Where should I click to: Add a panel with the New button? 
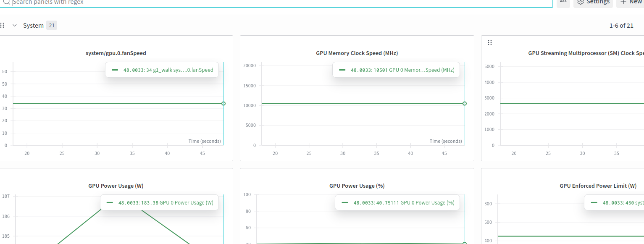click(x=630, y=2)
